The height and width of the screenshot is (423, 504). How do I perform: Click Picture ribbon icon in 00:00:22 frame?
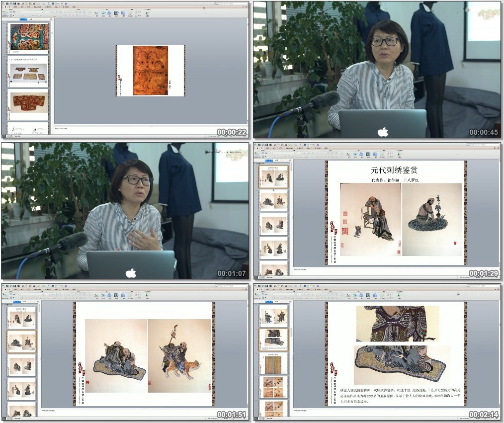coord(103,13)
